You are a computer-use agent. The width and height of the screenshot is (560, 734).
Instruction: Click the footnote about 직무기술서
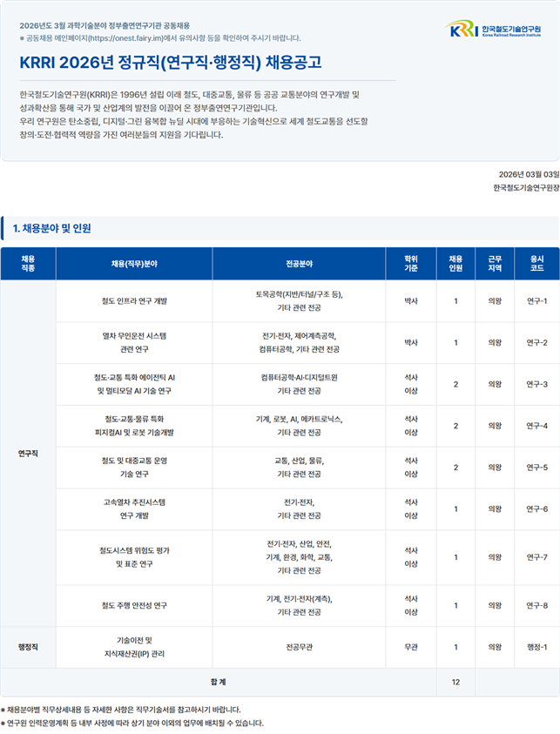(x=121, y=710)
